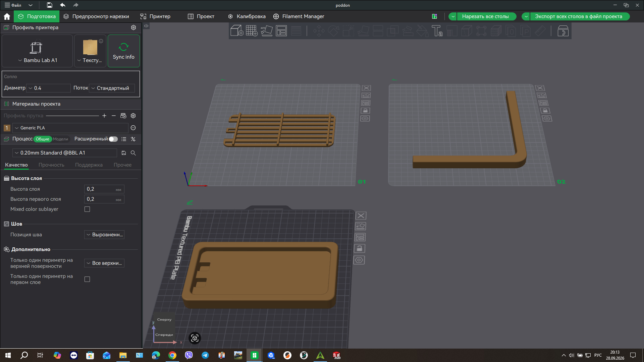
Task: Open the Поток Стандартный dropdown
Action: pos(112,88)
